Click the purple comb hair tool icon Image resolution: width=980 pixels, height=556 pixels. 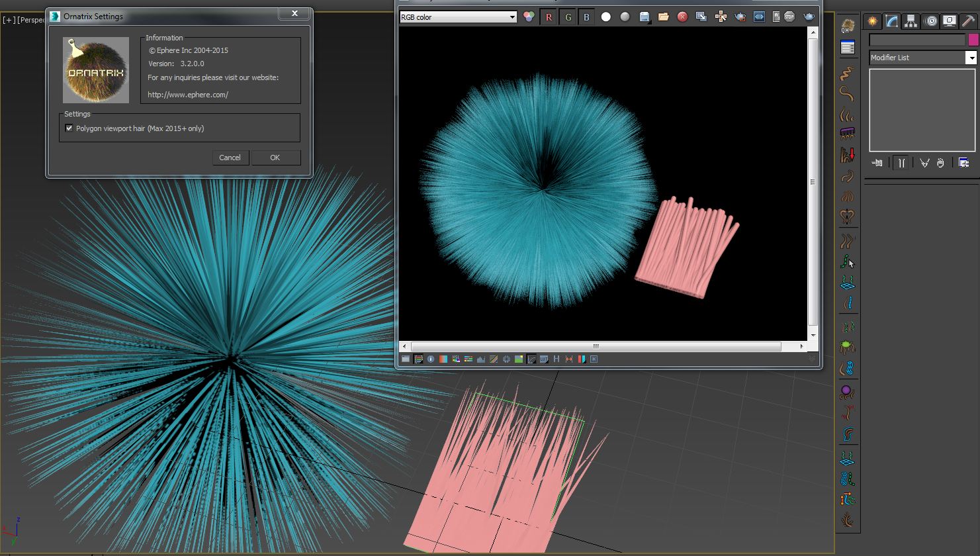pyautogui.click(x=847, y=133)
